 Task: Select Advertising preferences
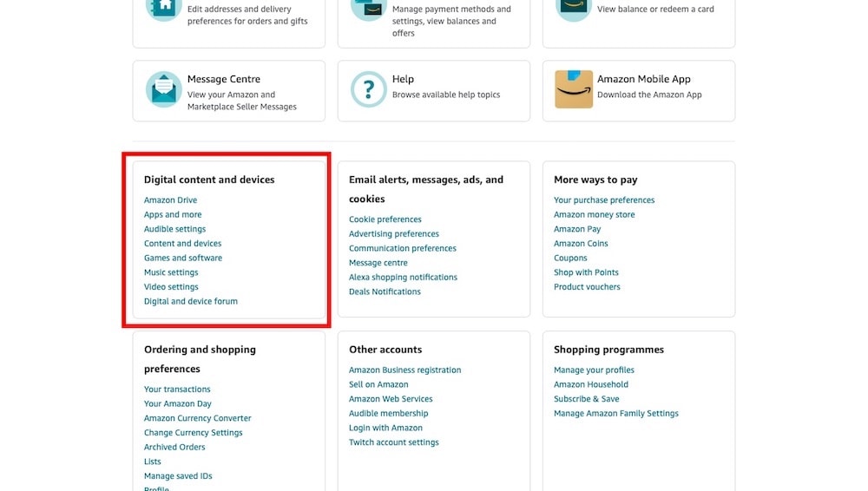pos(393,233)
